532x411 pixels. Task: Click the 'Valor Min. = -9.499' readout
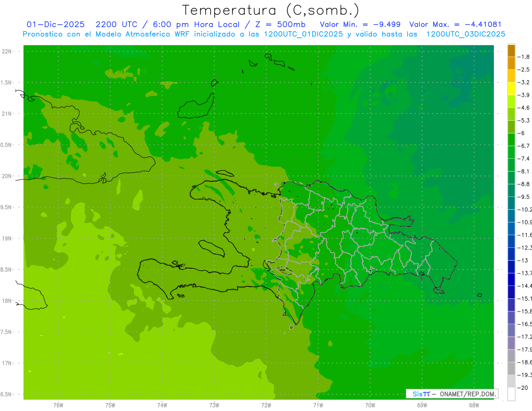tap(361, 24)
